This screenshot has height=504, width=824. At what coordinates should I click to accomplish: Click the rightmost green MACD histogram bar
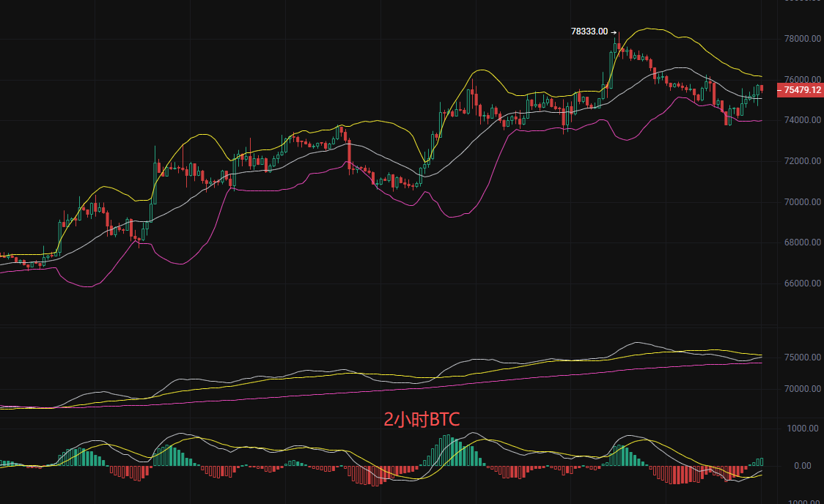762,462
